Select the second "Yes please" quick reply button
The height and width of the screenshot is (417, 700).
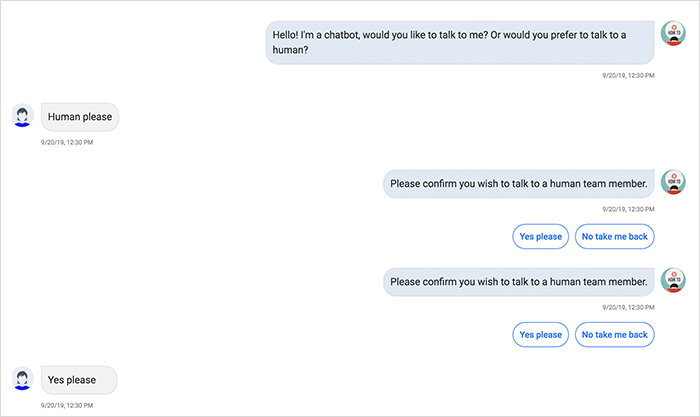click(540, 334)
